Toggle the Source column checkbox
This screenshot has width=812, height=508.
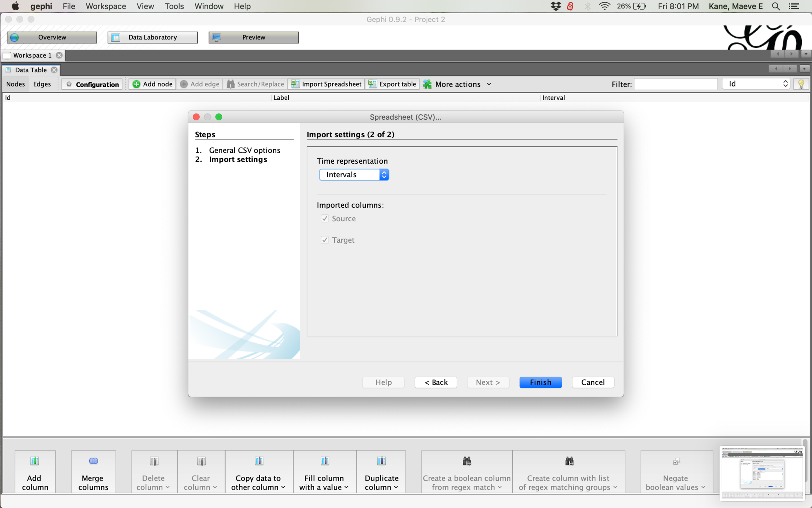[x=325, y=219]
